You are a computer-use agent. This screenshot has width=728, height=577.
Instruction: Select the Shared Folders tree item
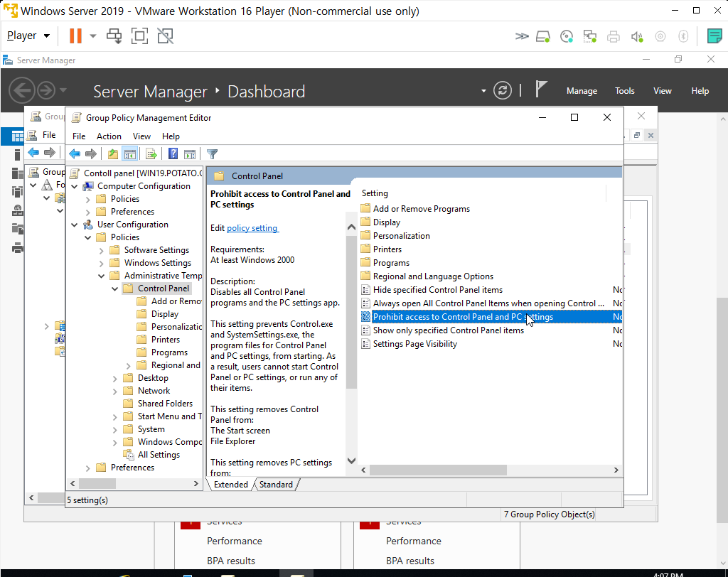coord(165,404)
